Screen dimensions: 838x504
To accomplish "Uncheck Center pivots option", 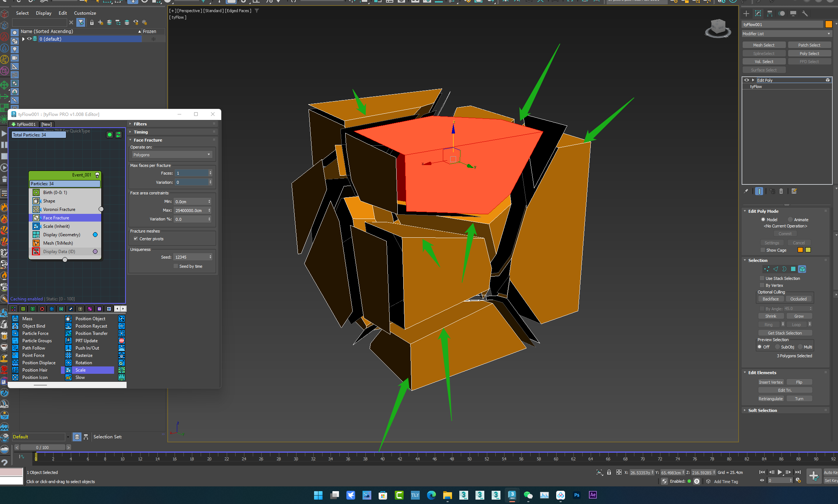I will 136,239.
